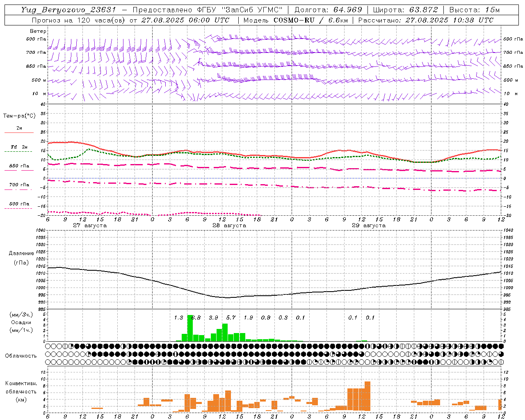The width and height of the screenshot is (525, 420).
Task: Select the station title Yug_Beryozovo_23631
Action: [68, 10]
